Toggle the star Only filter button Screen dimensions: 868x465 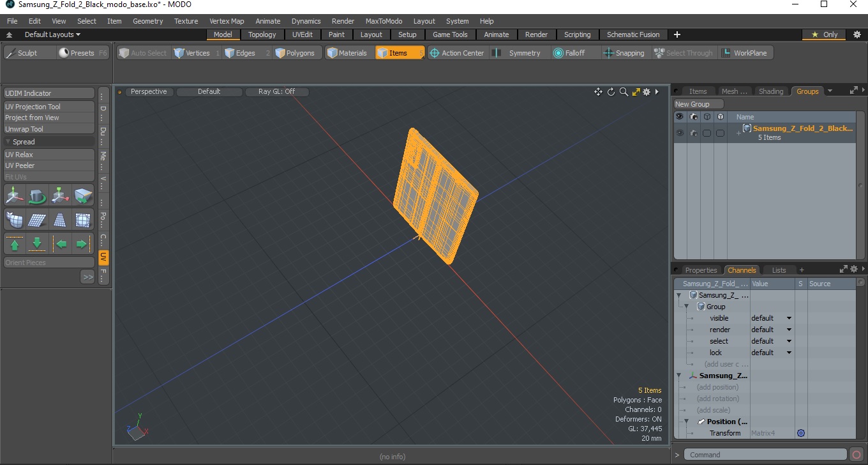pos(825,34)
